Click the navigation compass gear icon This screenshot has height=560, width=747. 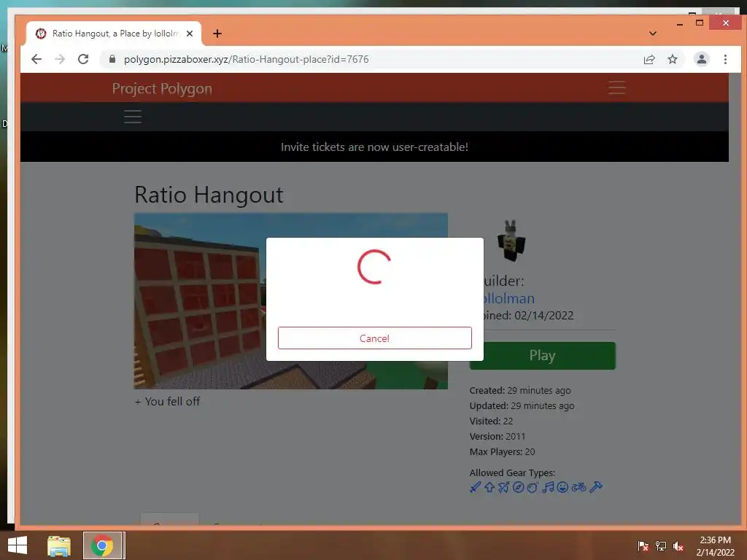point(519,487)
